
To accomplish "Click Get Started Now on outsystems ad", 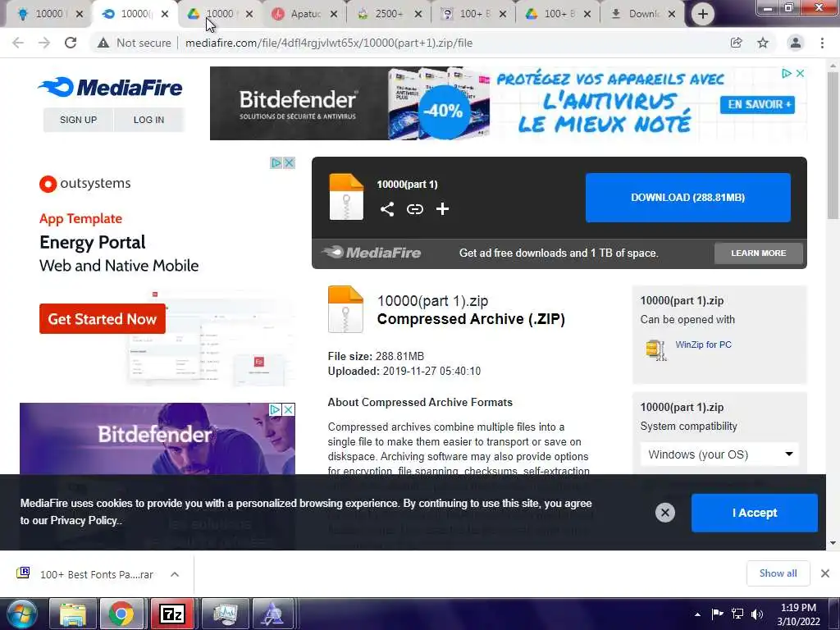I will click(103, 319).
